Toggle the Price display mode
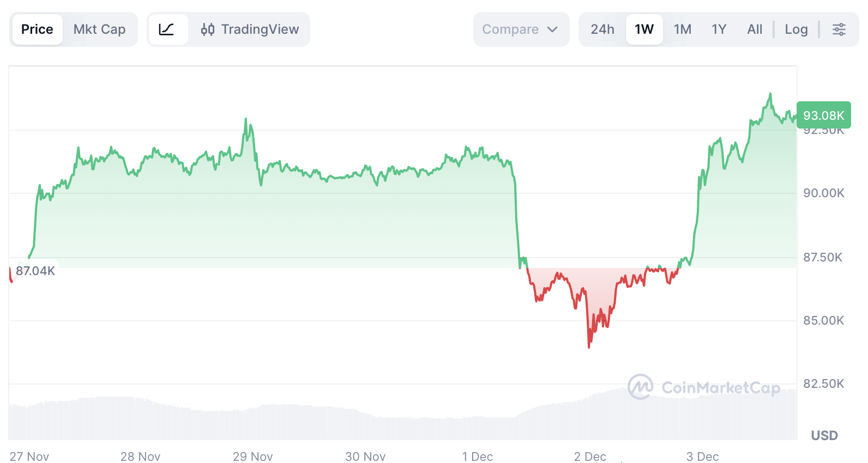The image size is (868, 463). pyautogui.click(x=37, y=29)
